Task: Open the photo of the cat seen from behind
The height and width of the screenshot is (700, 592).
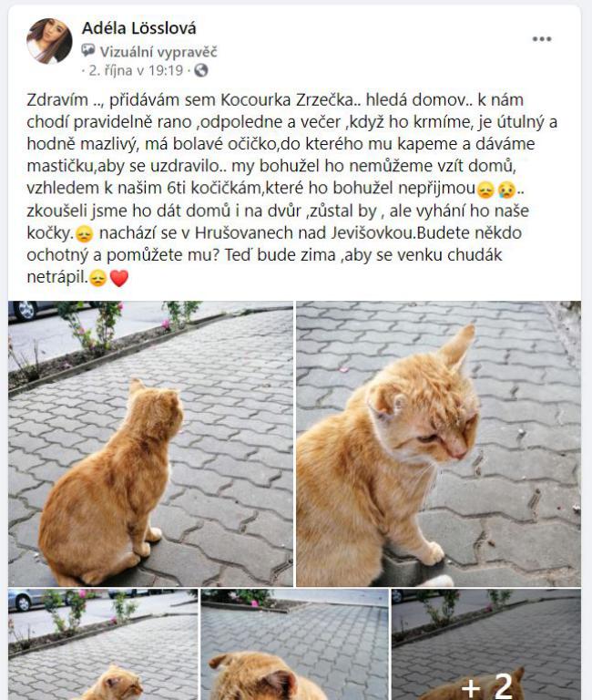Action: point(151,443)
